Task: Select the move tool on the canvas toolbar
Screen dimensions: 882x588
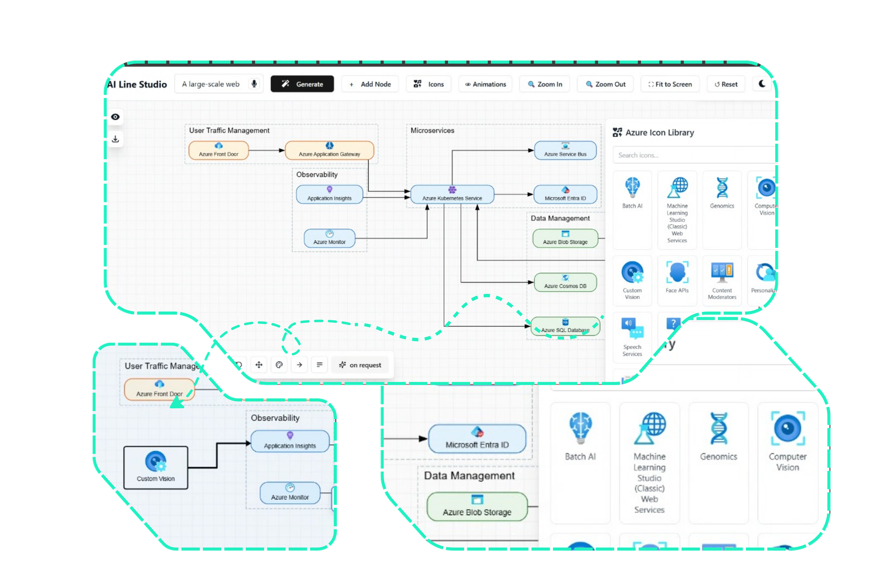Action: (x=259, y=365)
